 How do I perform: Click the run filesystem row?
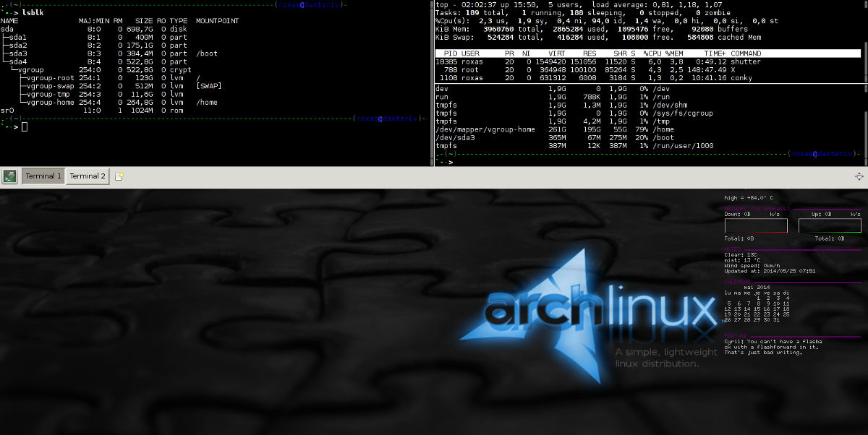[553, 96]
